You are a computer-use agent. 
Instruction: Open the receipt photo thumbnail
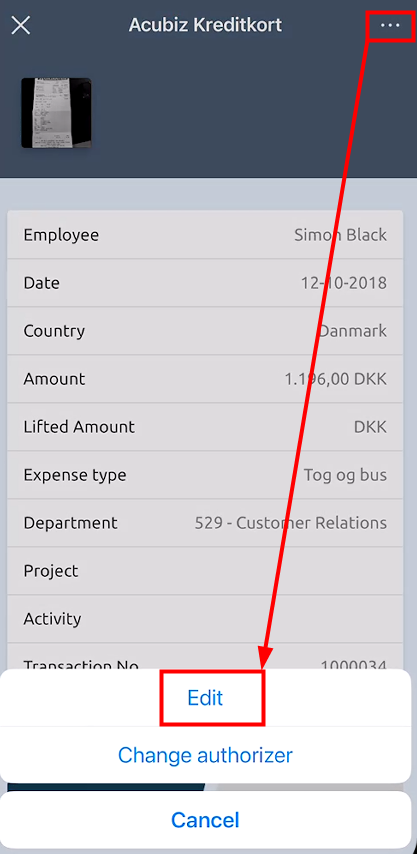coord(56,113)
